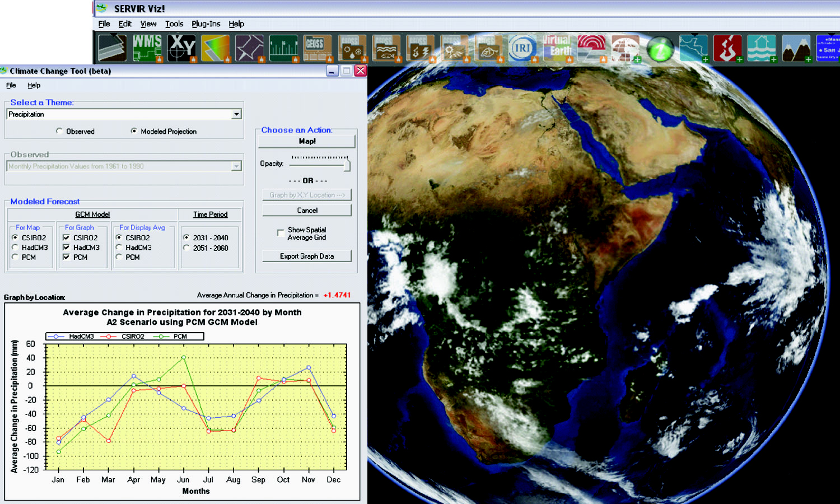Select the snow-capped mountains layer icon
The width and height of the screenshot is (840, 504).
pos(796,48)
